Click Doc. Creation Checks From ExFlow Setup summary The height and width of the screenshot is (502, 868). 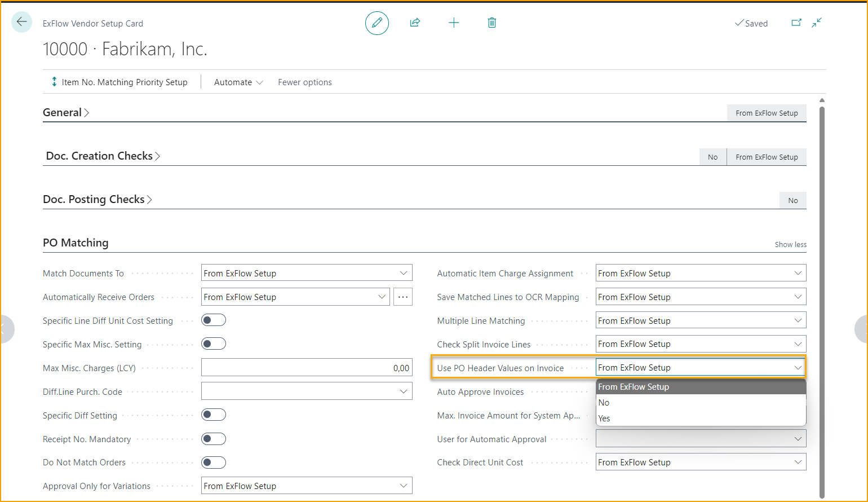767,157
